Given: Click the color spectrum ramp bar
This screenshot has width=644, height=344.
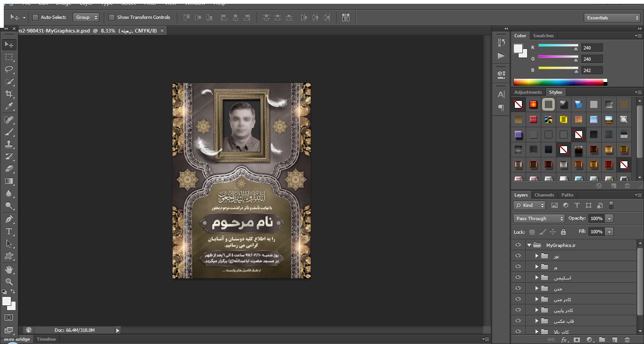Looking at the screenshot, I should click(x=559, y=82).
